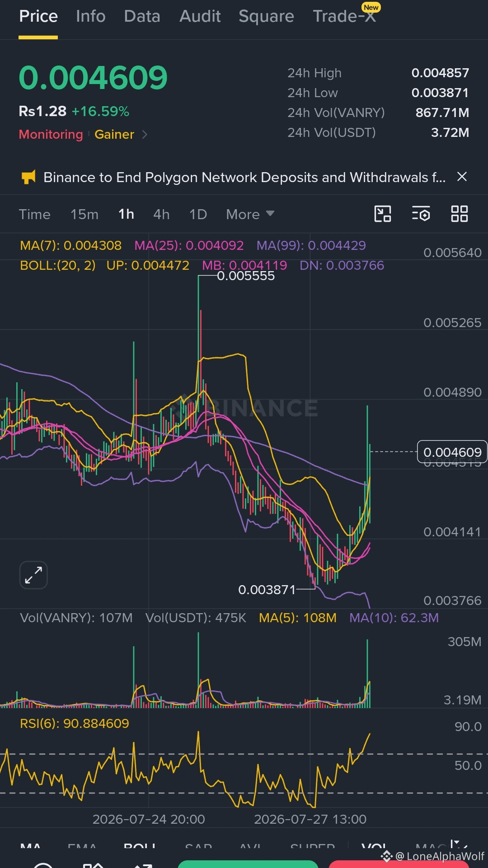Toggle the VOL sub-indicator at the bottom
Screen dimensions: 488x868
(374, 847)
